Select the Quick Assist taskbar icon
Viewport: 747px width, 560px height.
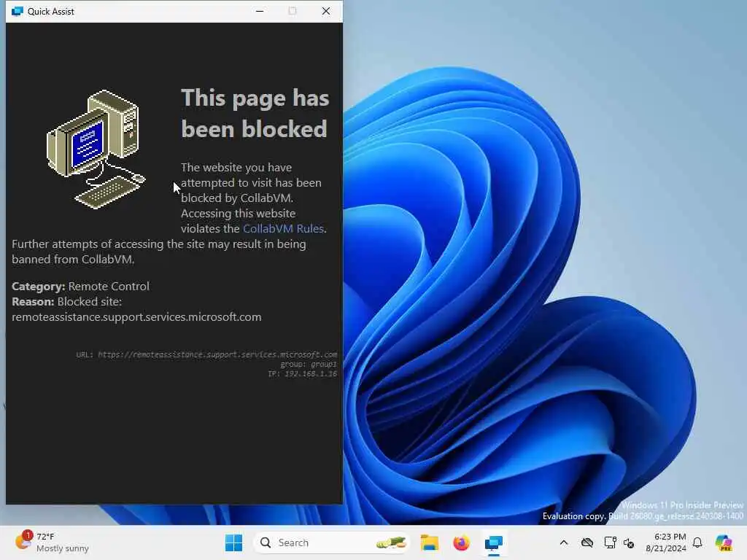494,542
